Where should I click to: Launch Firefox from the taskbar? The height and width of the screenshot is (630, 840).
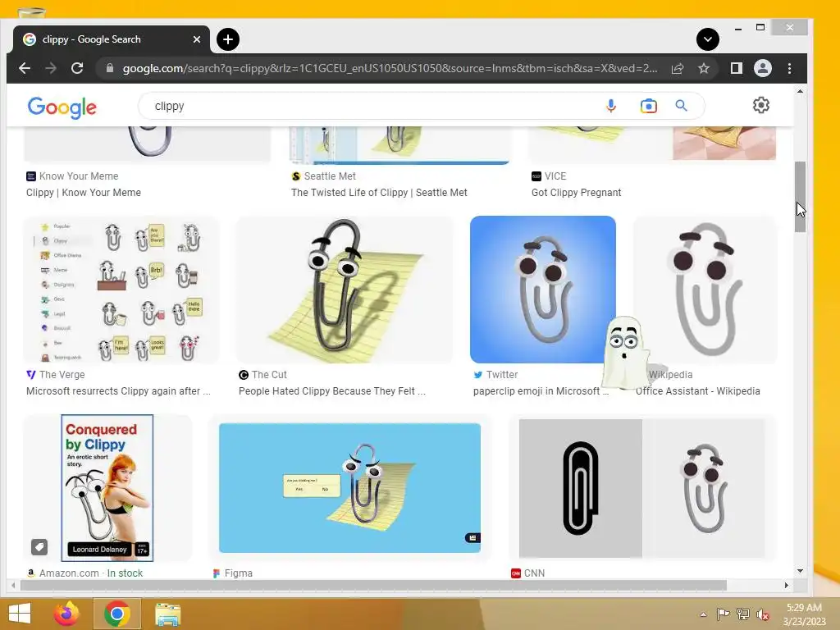(x=67, y=614)
